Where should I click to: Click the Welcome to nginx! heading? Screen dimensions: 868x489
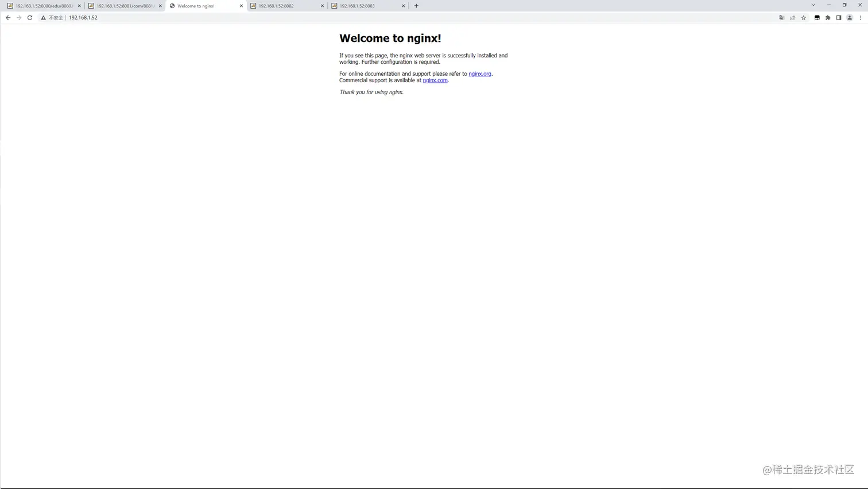pos(390,38)
